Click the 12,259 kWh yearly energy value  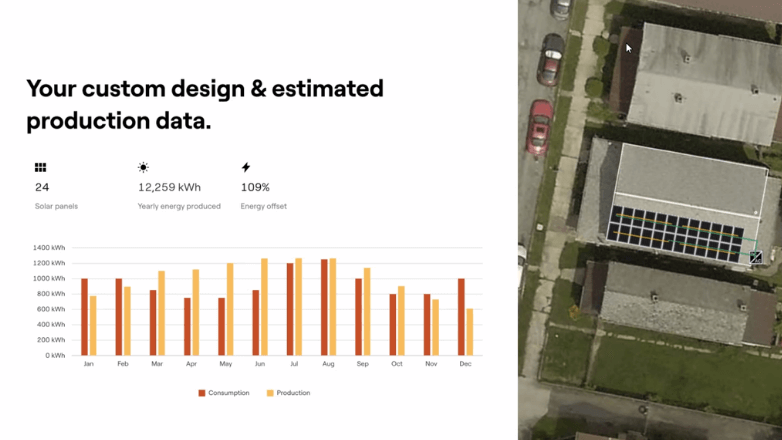coord(169,187)
